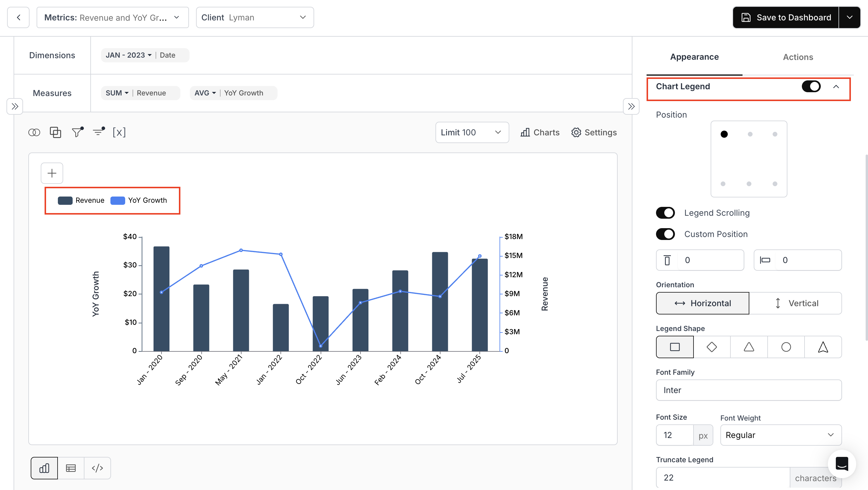Turn off Custom Position toggle
Viewport: 868px width, 490px height.
(665, 234)
